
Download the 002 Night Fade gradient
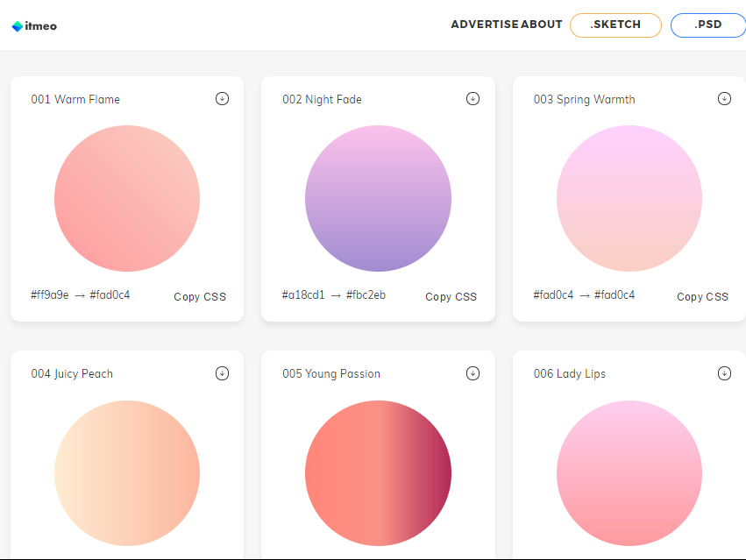(472, 98)
